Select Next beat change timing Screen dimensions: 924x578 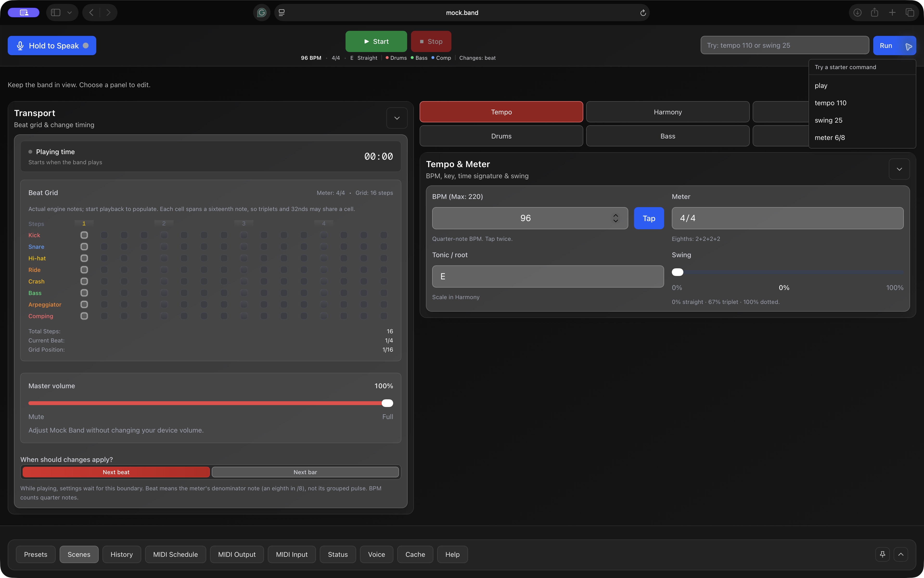tap(116, 472)
